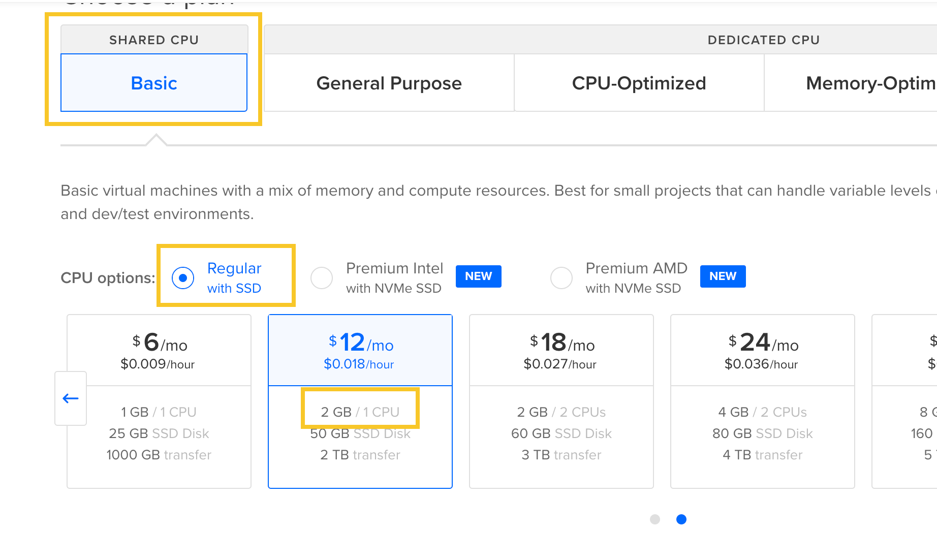Click the '25 GB SSD Disk' text
This screenshot has width=937, height=560.
(159, 433)
